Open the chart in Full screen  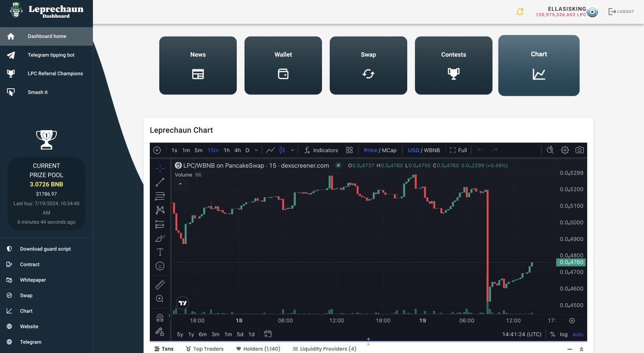(458, 150)
